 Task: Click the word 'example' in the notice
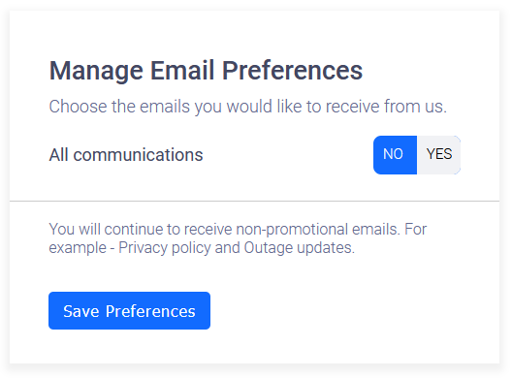coord(78,248)
